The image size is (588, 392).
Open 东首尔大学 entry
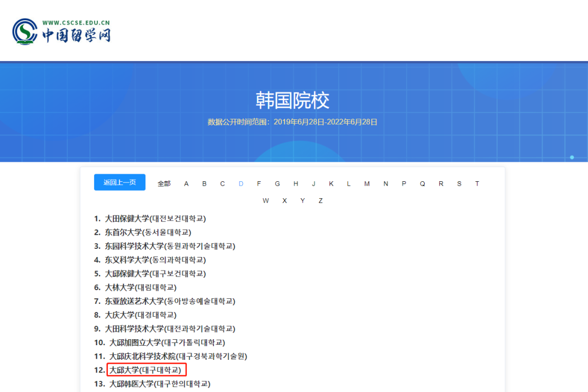[x=148, y=232]
